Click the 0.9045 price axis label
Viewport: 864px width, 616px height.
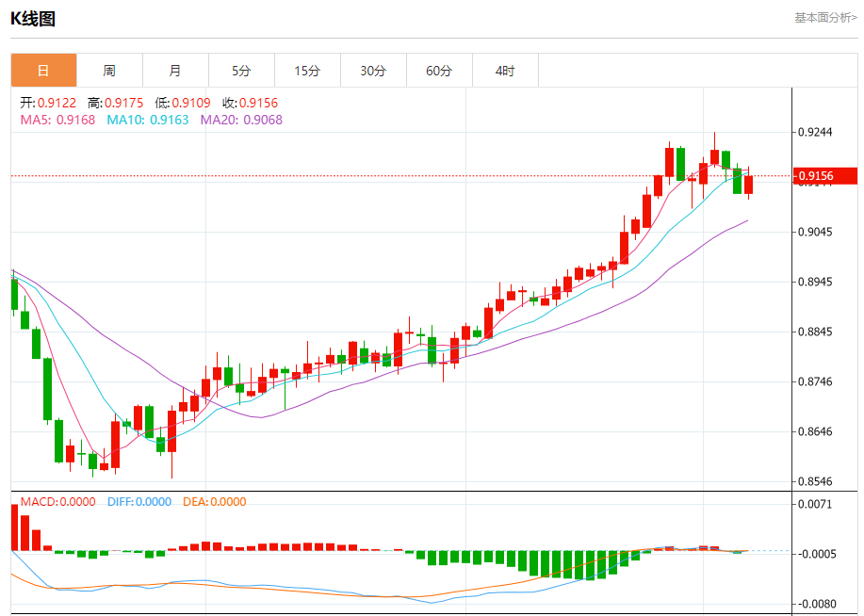point(816,232)
